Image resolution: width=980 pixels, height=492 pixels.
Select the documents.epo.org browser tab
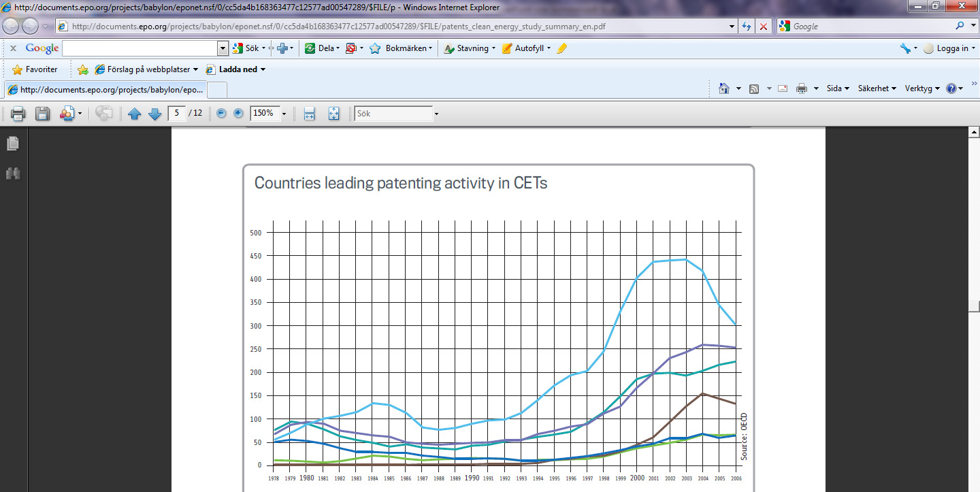coord(105,89)
